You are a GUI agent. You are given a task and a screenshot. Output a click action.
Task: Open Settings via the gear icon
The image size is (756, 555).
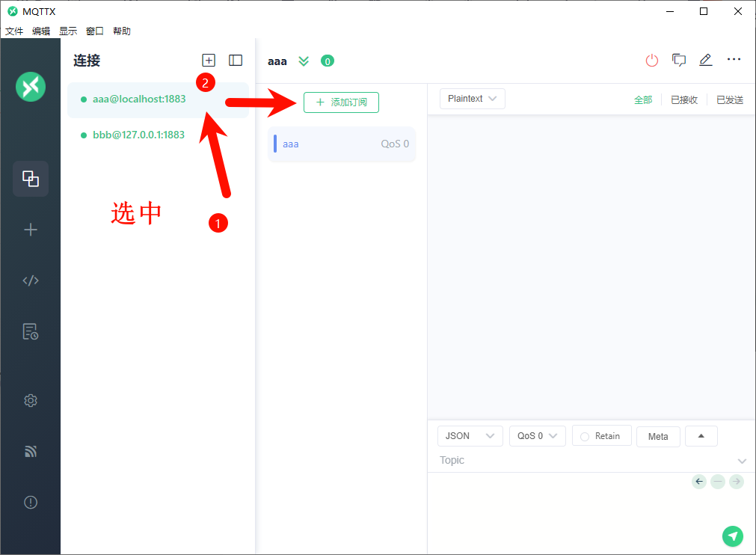pos(31,400)
